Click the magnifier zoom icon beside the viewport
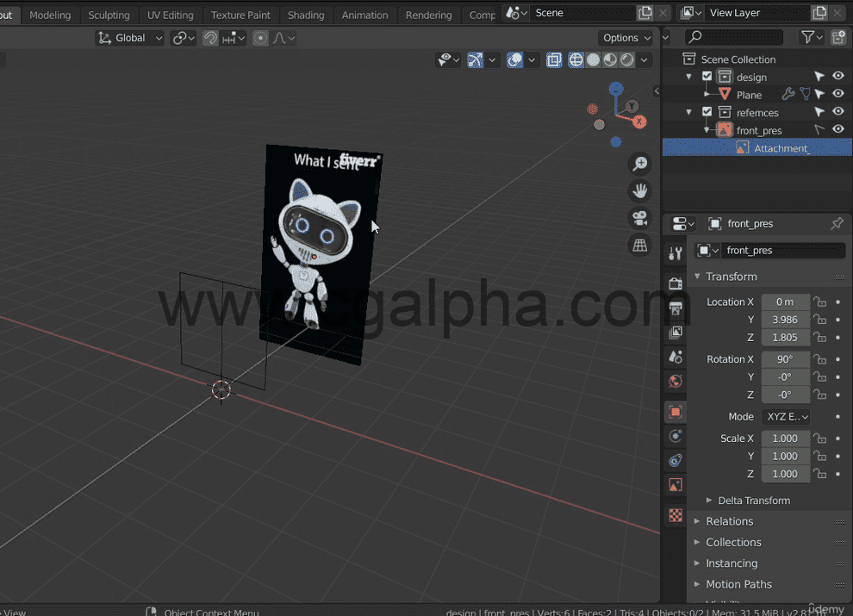The height and width of the screenshot is (616, 853). tap(640, 164)
